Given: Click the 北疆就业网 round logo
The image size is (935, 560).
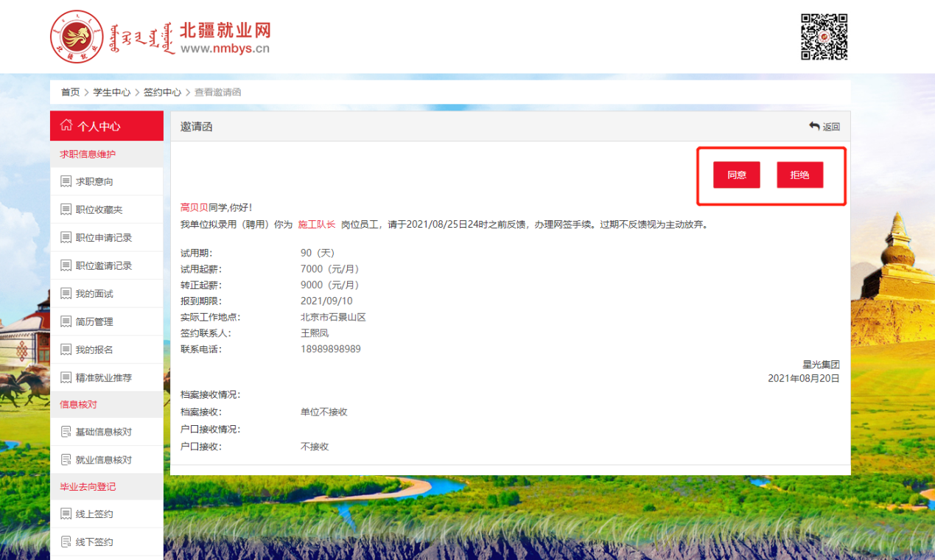Looking at the screenshot, I should [x=77, y=37].
